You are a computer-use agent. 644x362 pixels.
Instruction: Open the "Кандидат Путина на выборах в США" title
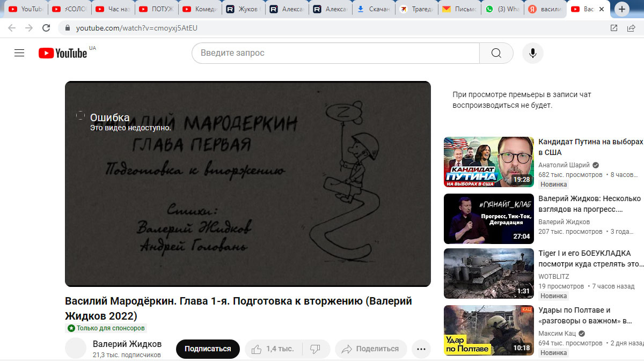coord(590,147)
